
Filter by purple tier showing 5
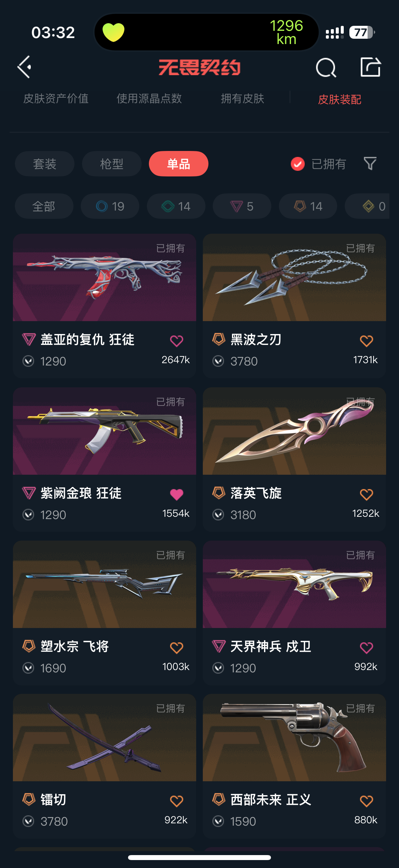242,206
